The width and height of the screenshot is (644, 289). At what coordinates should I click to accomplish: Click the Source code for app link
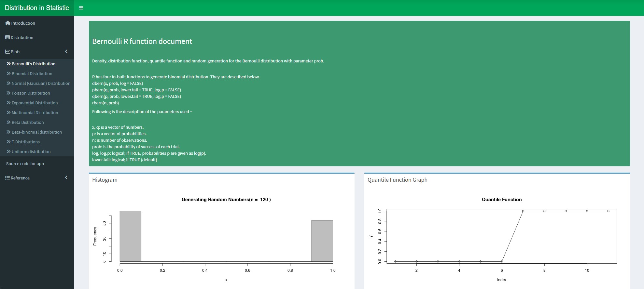tap(25, 164)
